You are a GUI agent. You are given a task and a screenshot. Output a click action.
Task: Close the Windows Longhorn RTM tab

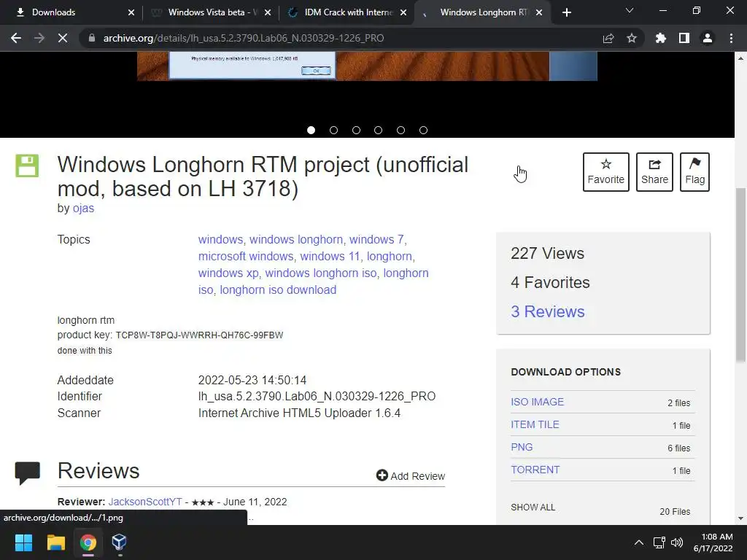pyautogui.click(x=539, y=12)
